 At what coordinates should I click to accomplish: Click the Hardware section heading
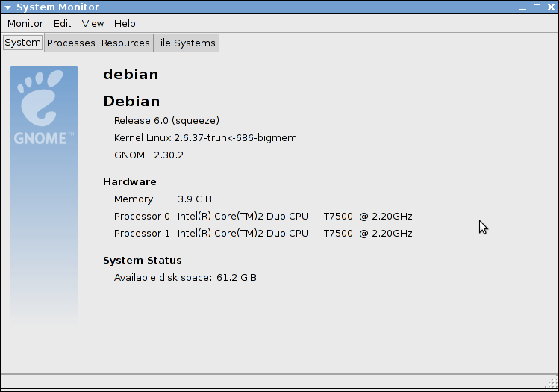point(130,182)
